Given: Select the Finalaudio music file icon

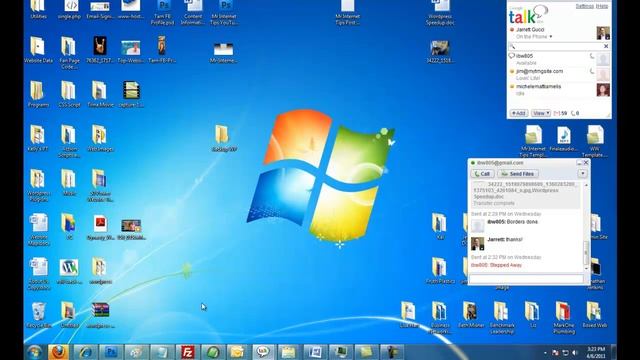Looking at the screenshot, I should tap(564, 138).
